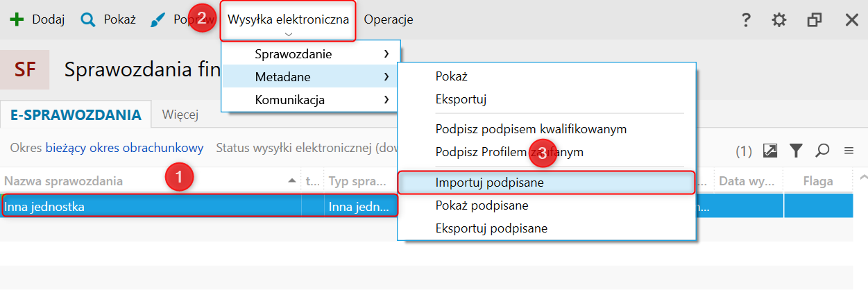Click the Operacje toolbar button

(388, 19)
